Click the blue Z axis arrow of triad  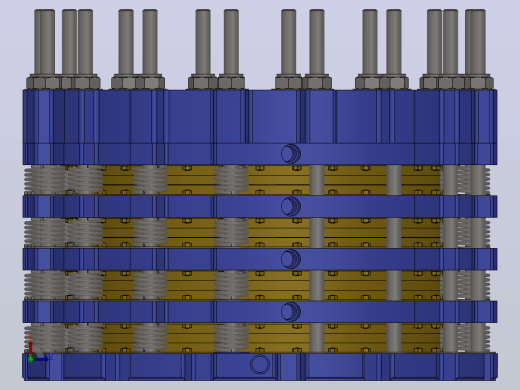[41, 359]
